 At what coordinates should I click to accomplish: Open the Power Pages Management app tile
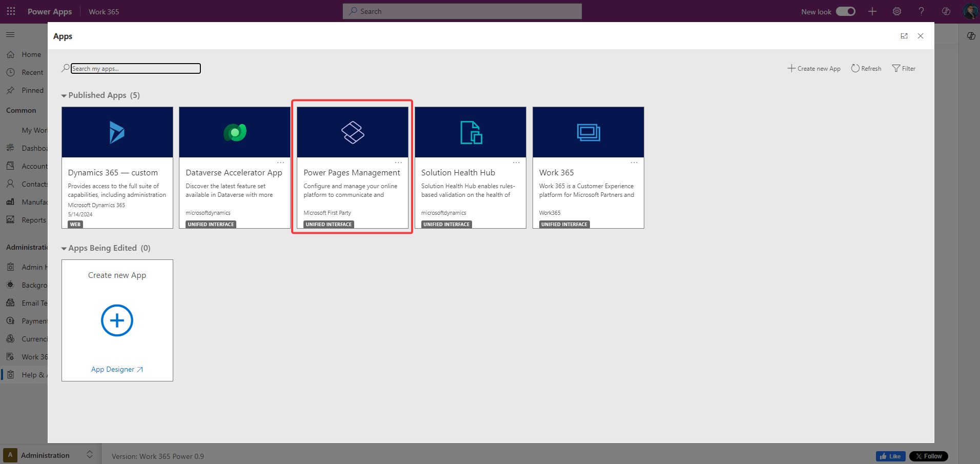pyautogui.click(x=353, y=167)
